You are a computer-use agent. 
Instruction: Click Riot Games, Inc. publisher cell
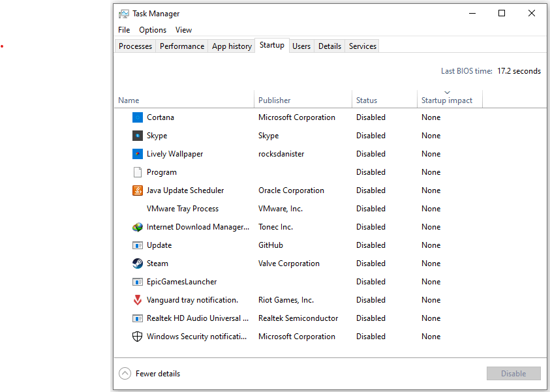tap(286, 300)
